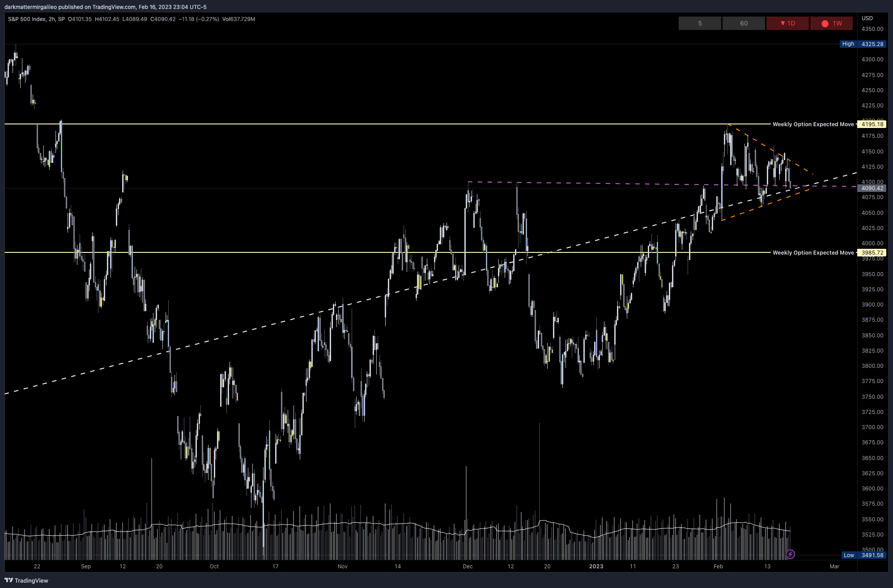This screenshot has height=588, width=893.
Task: Click the 2h interval in chart legend
Action: [52, 19]
